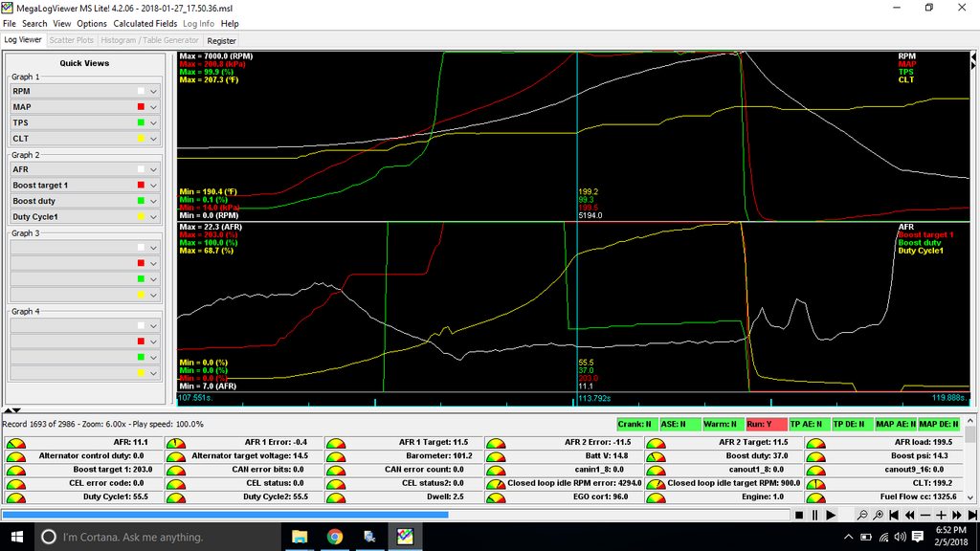Click the white color swatch next to RPM
This screenshot has height=551, width=980.
(x=141, y=91)
